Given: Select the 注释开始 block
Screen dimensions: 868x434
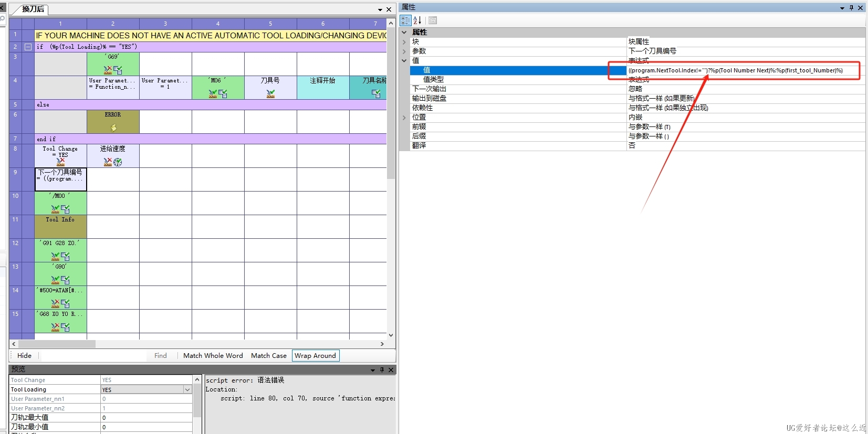Looking at the screenshot, I should pyautogui.click(x=323, y=87).
